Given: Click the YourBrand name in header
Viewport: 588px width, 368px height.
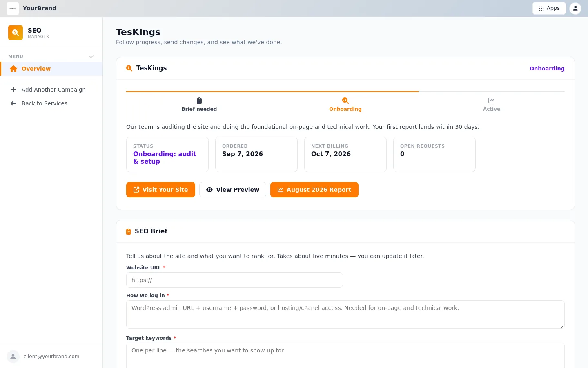Looking at the screenshot, I should point(40,8).
